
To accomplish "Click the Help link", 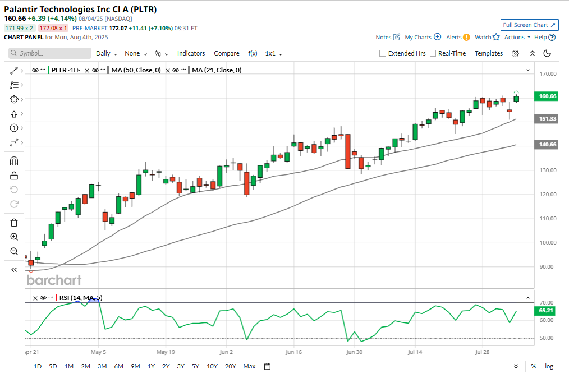I will (540, 37).
